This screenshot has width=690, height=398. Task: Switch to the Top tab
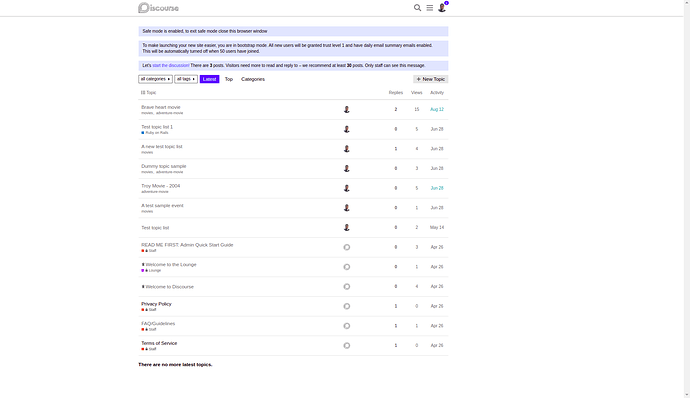pyautogui.click(x=229, y=79)
